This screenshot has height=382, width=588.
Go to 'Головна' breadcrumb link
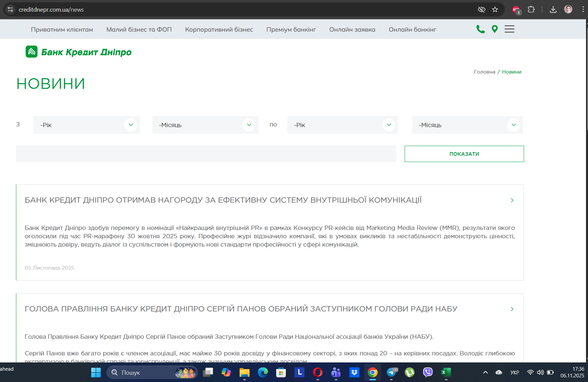click(485, 72)
